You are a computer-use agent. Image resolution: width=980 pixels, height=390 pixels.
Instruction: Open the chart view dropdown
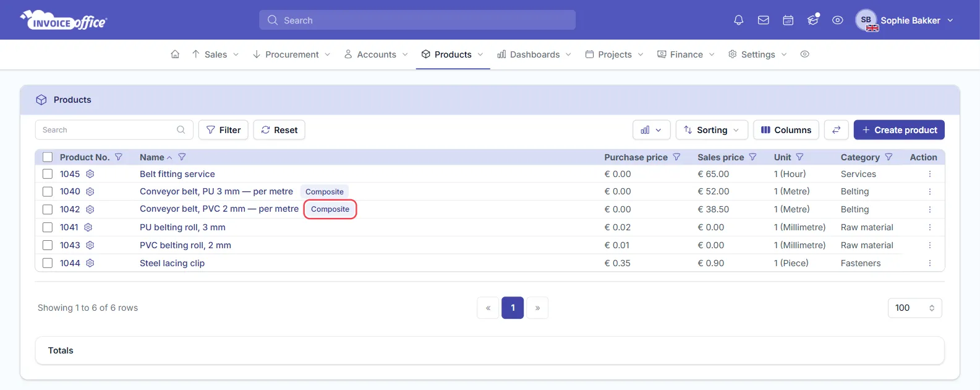(x=652, y=130)
